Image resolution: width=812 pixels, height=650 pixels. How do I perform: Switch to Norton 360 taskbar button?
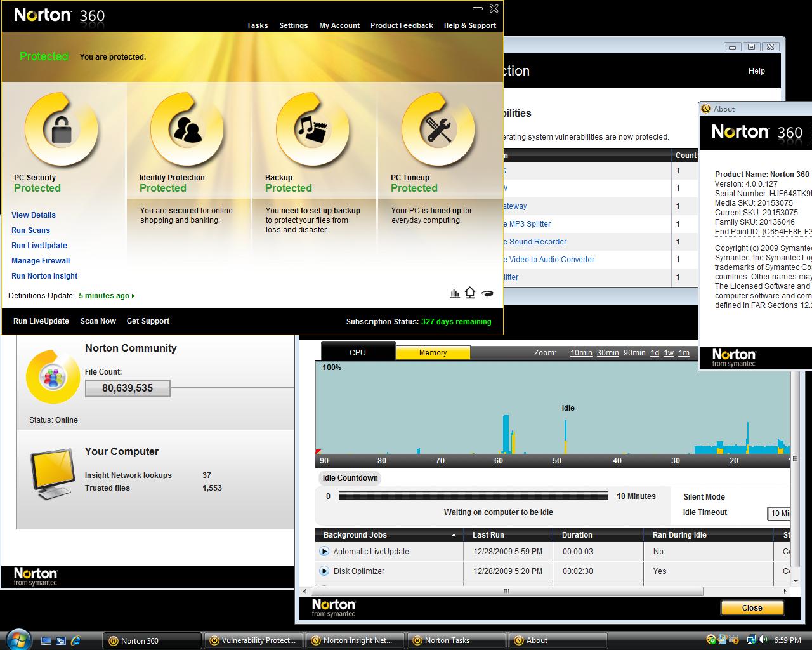click(x=152, y=640)
